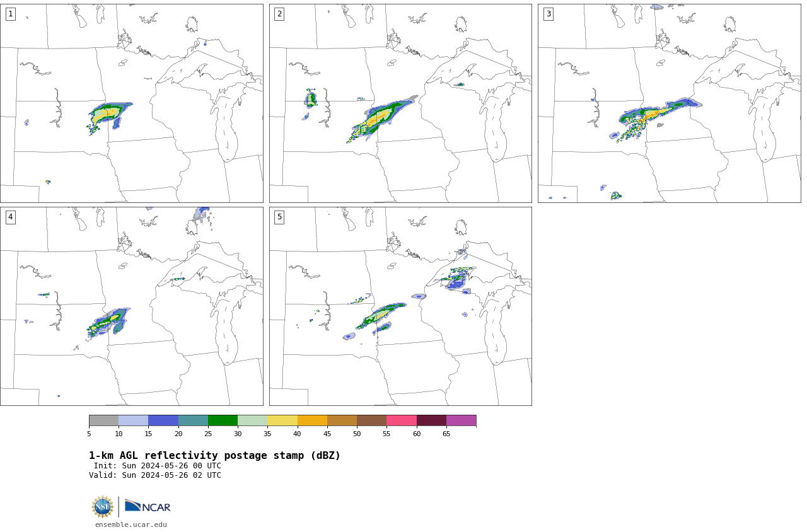Viewport: 807px width, 532px height.
Task: Click the gray 5-10 dBZ color swatch
Action: (103, 420)
